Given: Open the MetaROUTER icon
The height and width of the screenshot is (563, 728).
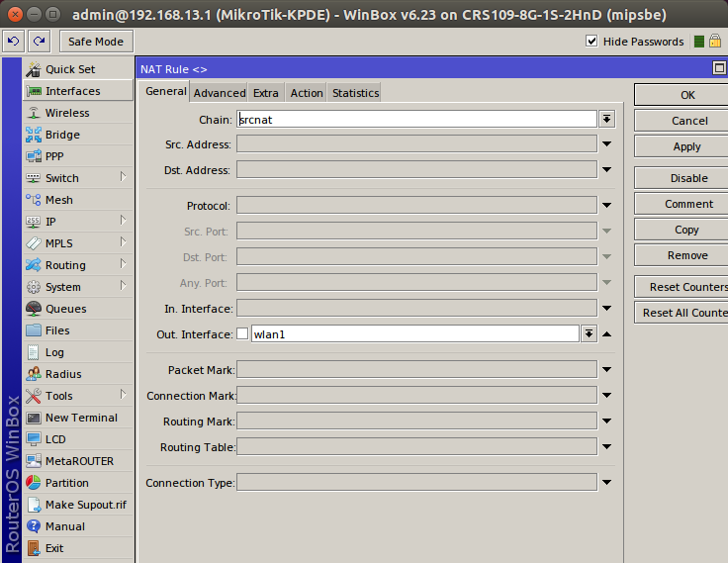Looking at the screenshot, I should (34, 461).
